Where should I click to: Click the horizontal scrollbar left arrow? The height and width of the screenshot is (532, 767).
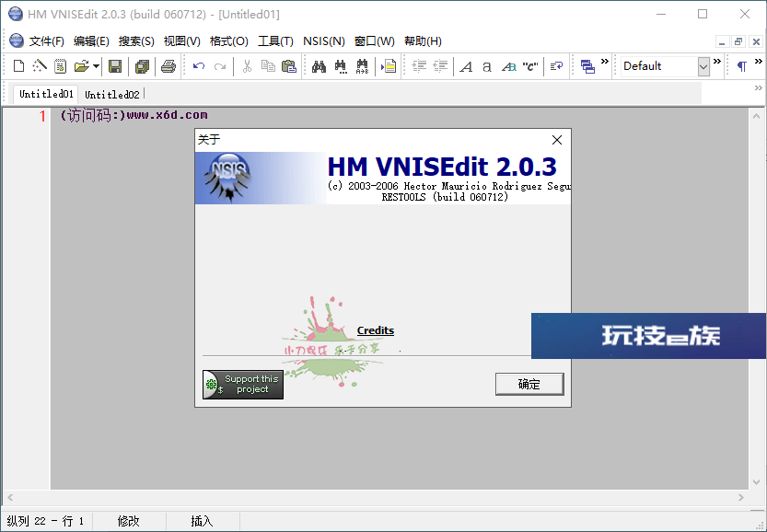pyautogui.click(x=10, y=497)
